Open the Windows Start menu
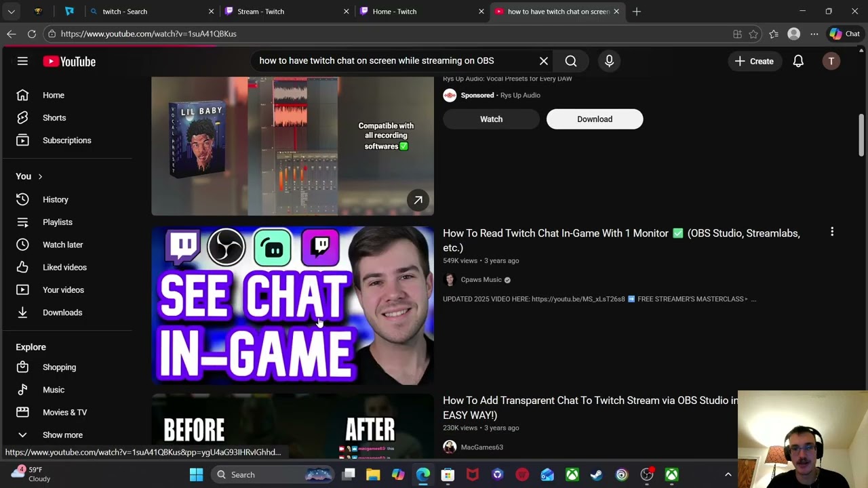 coord(196,475)
